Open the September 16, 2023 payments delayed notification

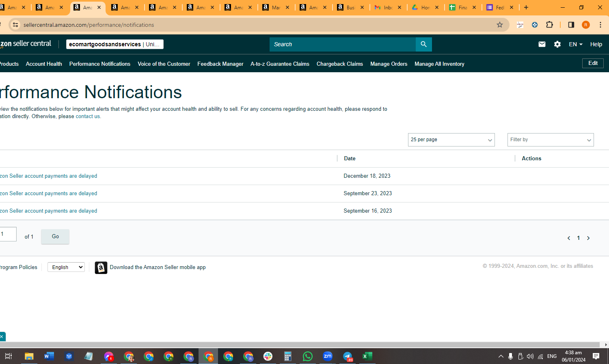click(x=48, y=211)
